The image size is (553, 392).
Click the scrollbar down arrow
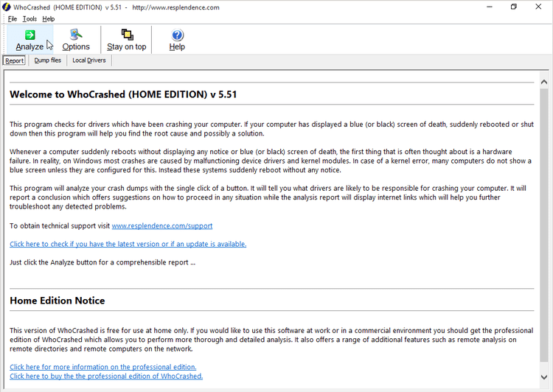[544, 377]
